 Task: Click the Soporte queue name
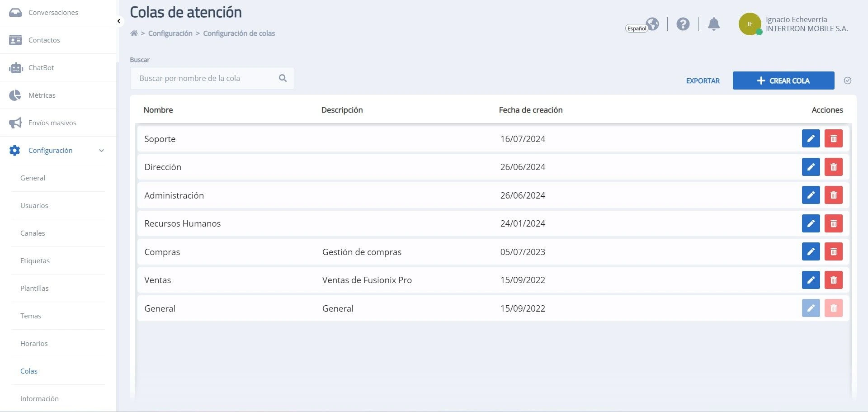tap(160, 139)
